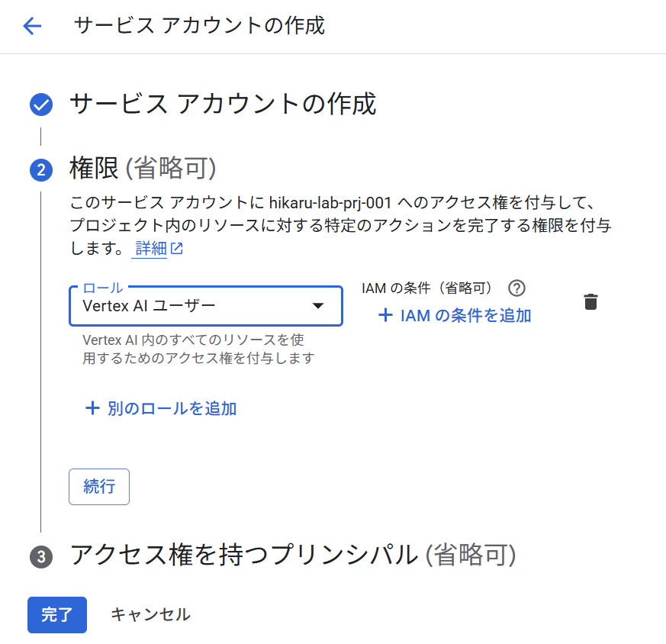This screenshot has width=666, height=644.
Task: Click the back arrow at the top left
Action: point(32,26)
